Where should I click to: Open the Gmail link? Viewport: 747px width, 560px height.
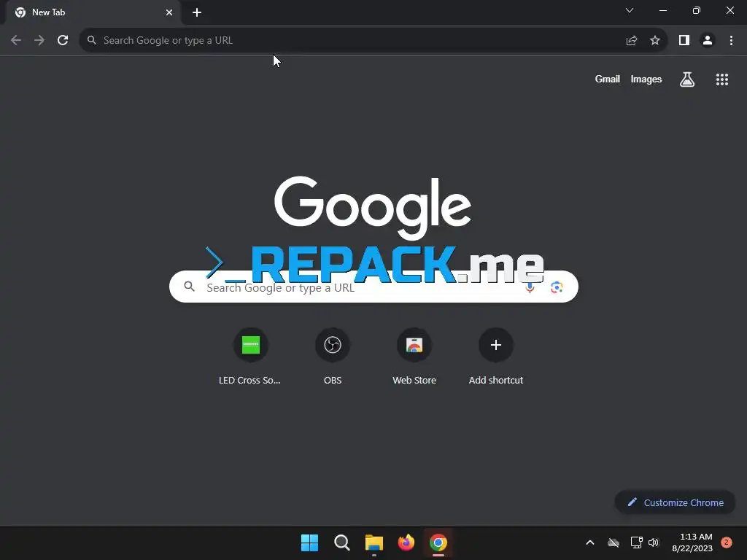pyautogui.click(x=608, y=79)
